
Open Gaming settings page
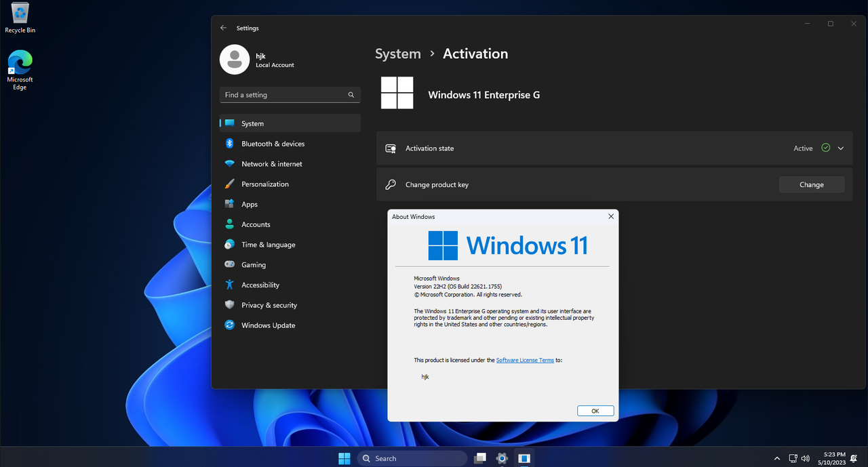click(290, 265)
